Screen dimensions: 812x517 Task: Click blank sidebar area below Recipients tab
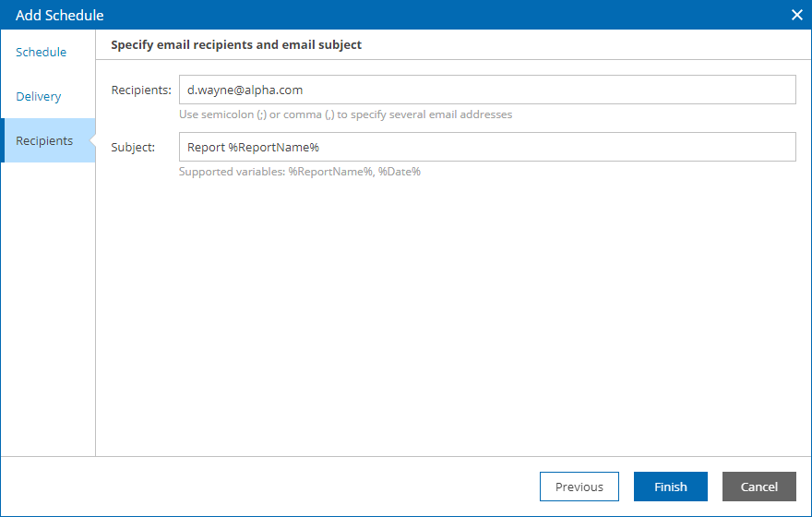[48, 305]
